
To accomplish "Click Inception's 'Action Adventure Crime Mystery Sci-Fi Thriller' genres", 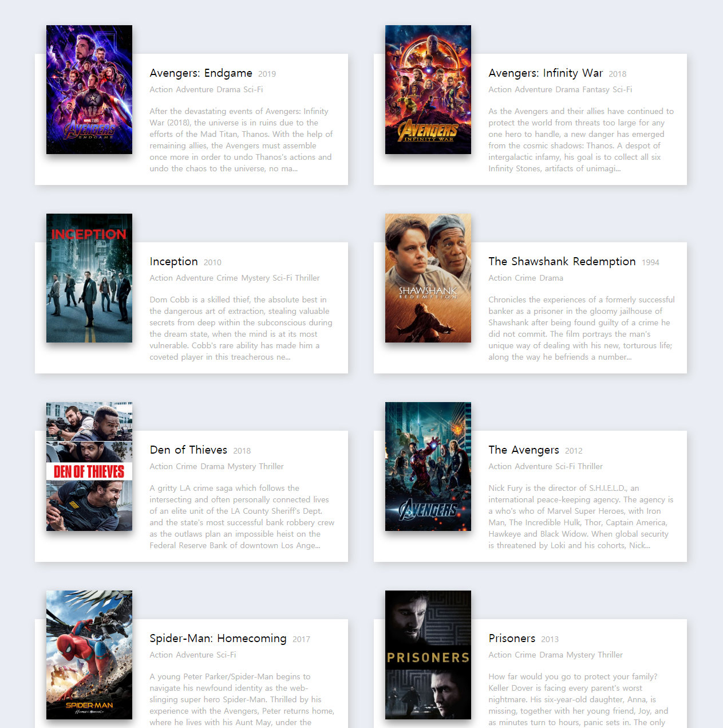I will [x=235, y=278].
